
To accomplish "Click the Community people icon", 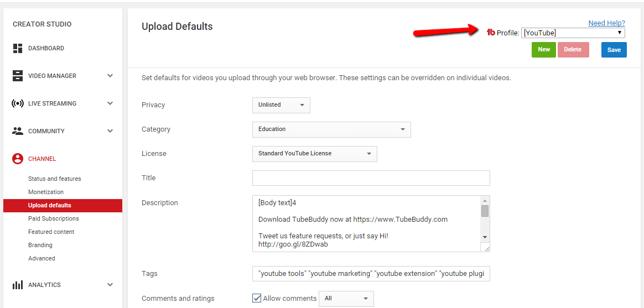I will [x=18, y=131].
